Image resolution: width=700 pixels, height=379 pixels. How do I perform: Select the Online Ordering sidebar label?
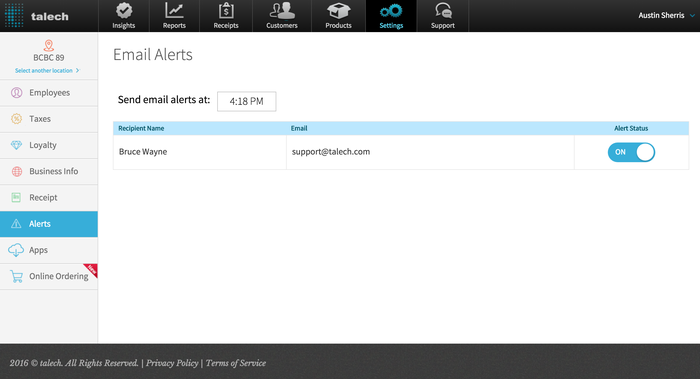click(58, 276)
